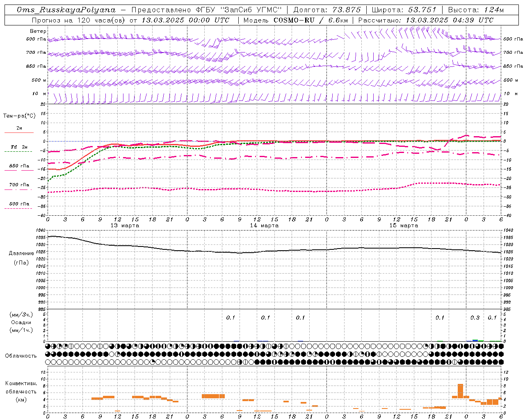Click the '15 марта' date label
This screenshot has height=420, width=525.
[404, 226]
